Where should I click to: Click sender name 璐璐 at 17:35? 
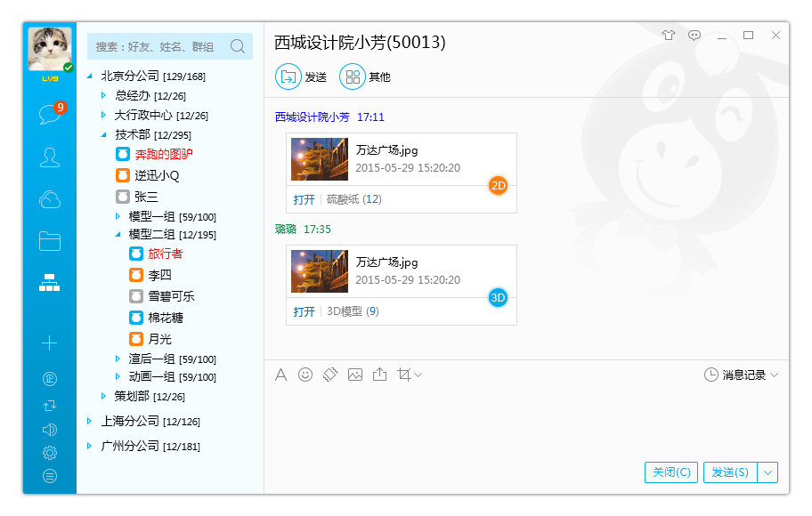point(285,229)
